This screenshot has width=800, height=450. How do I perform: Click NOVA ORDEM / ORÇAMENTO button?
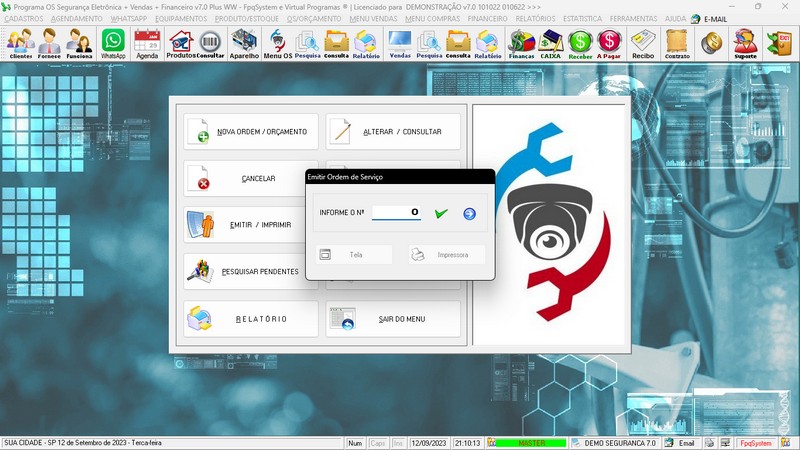(x=251, y=132)
